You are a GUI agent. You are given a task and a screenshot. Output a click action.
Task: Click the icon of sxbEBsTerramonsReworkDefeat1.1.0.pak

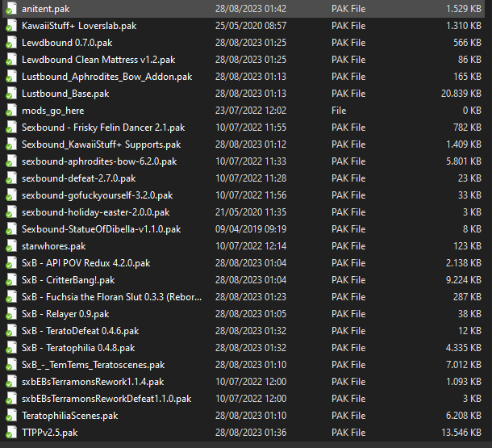point(11,399)
